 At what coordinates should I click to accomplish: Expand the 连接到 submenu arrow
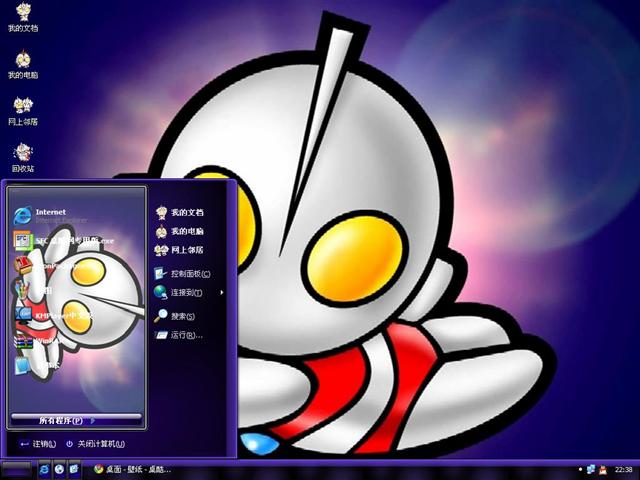click(x=222, y=292)
